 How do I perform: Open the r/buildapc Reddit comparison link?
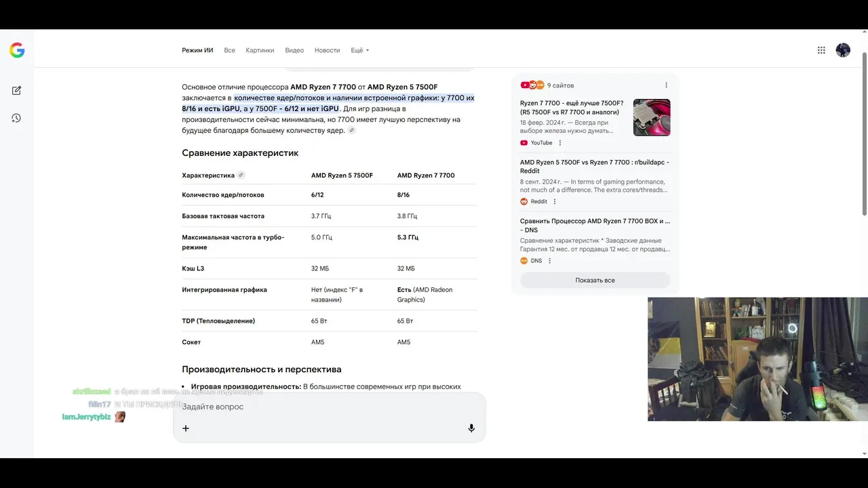click(x=595, y=167)
